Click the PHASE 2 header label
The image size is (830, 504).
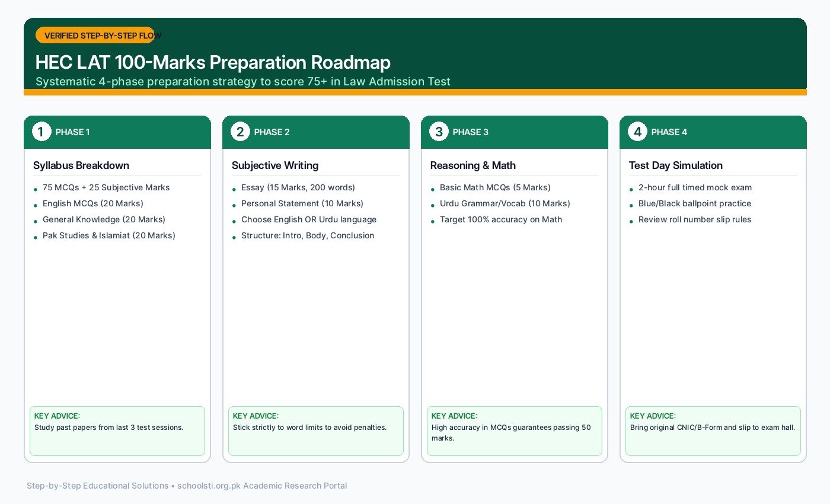272,132
